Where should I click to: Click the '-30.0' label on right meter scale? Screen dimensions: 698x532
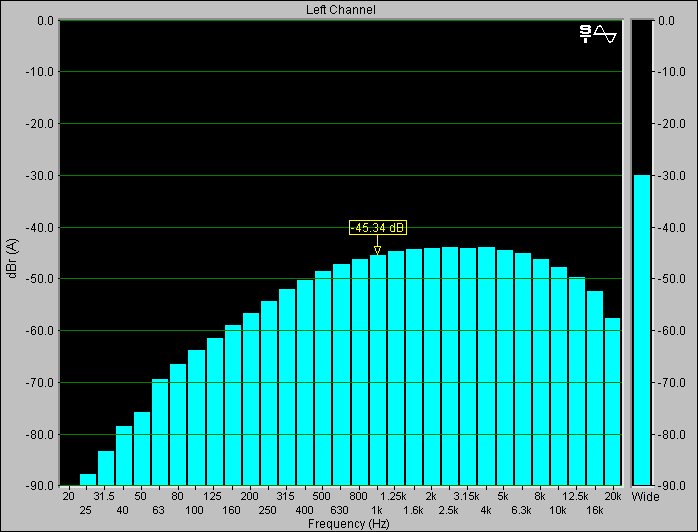click(671, 175)
